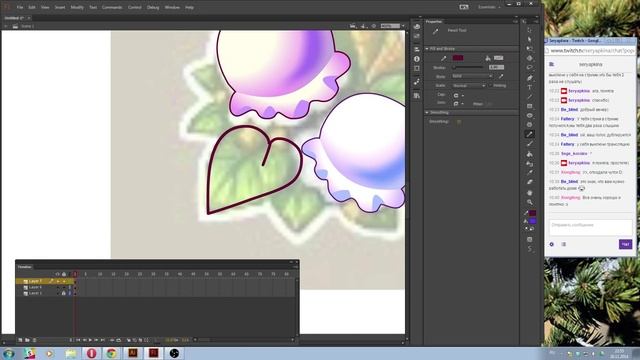The image size is (640, 360).
Task: Toggle Layer 6 outline color square
Action: (x=70, y=287)
